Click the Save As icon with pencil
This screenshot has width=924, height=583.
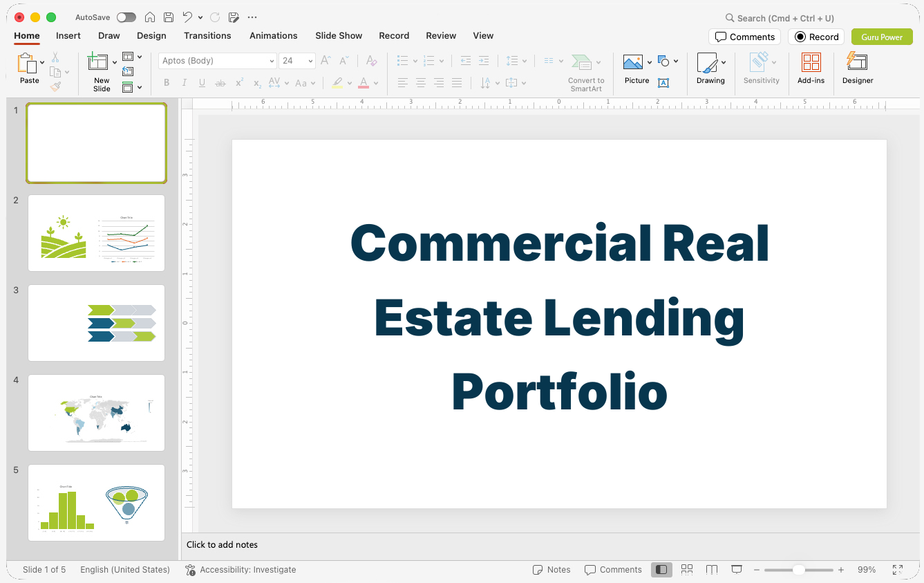pyautogui.click(x=234, y=17)
